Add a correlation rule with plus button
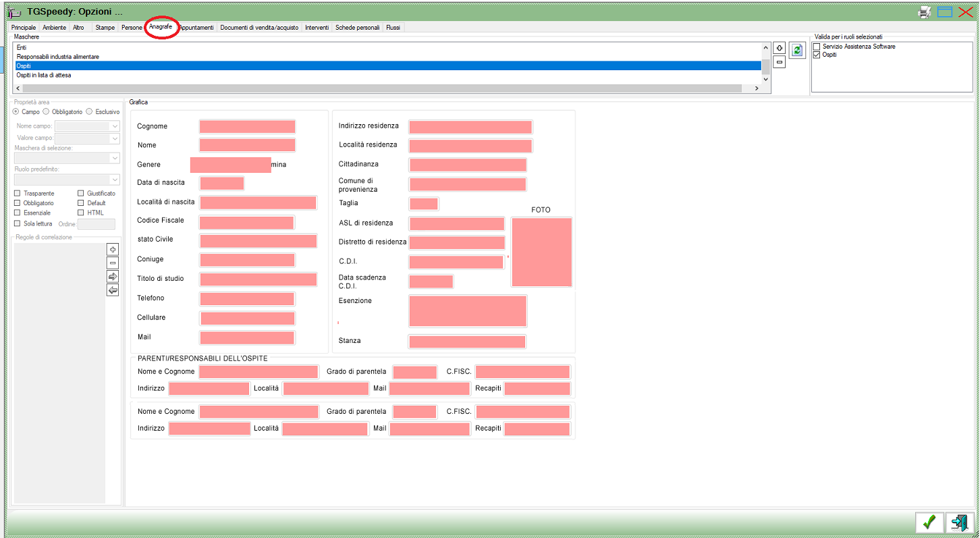980x538 pixels. [113, 249]
